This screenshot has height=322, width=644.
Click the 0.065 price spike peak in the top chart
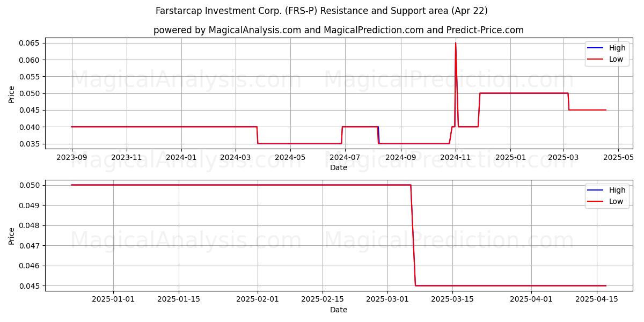pyautogui.click(x=456, y=43)
